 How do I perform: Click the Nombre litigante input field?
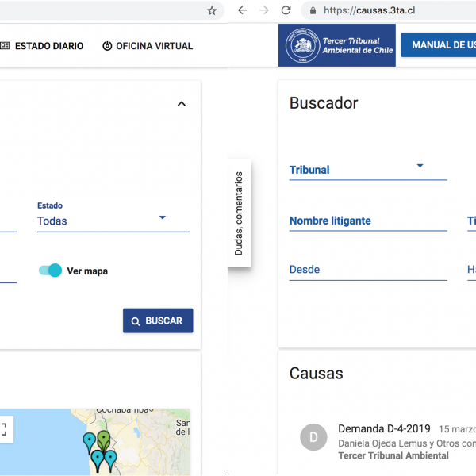367,221
